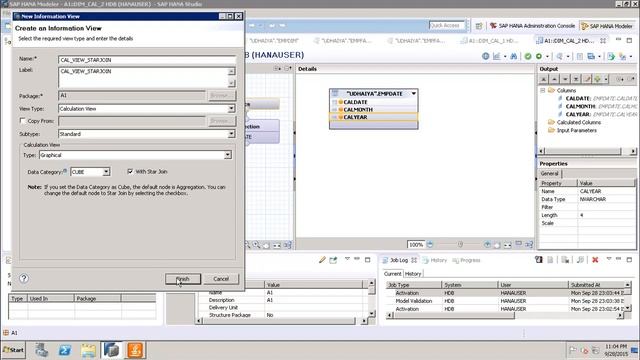Open the folder explorer icon in taskbar

pos(88,350)
